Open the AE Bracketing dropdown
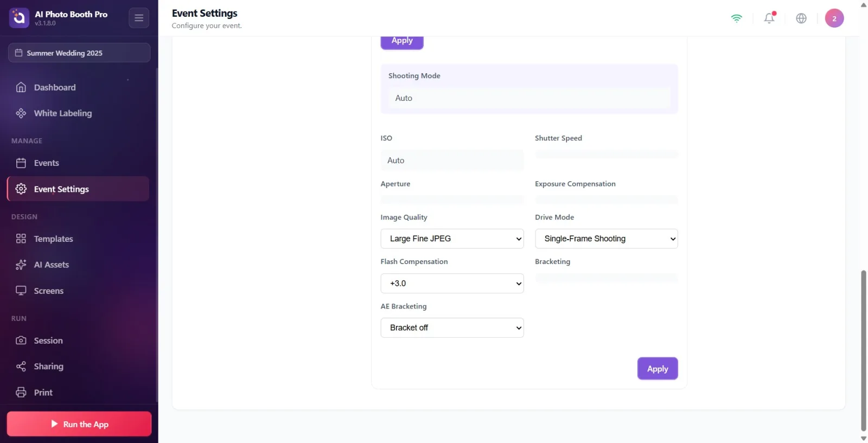 pyautogui.click(x=452, y=328)
